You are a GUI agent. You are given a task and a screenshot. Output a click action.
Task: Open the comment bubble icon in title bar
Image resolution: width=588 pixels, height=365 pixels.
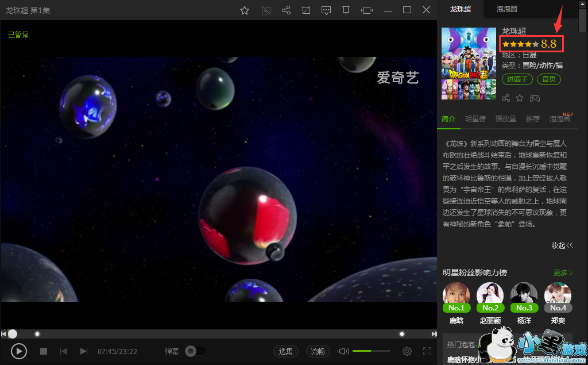[x=326, y=10]
